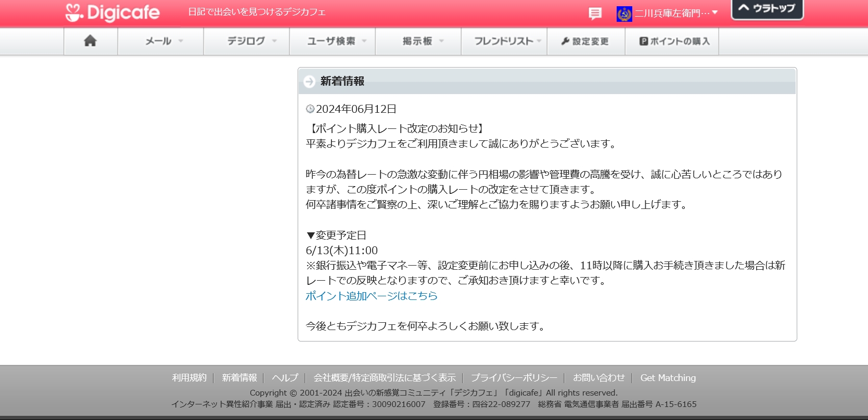
Task: Expand the デジログ menu
Action: click(247, 41)
